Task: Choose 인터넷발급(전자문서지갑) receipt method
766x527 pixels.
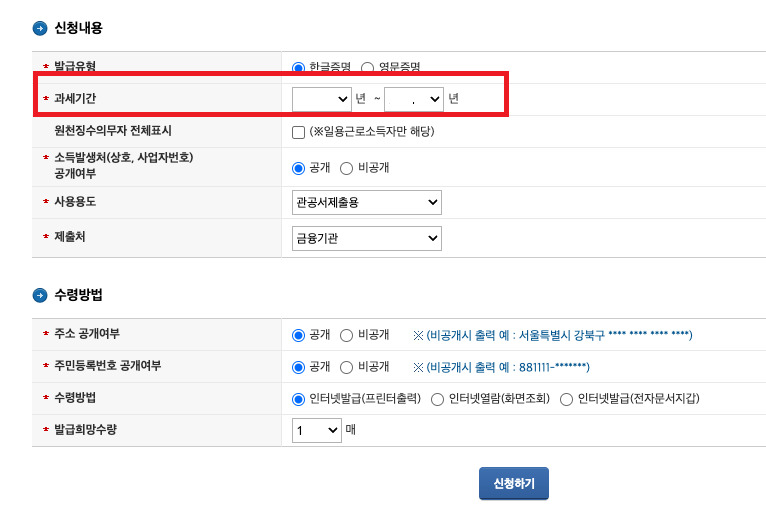Action: [566, 400]
